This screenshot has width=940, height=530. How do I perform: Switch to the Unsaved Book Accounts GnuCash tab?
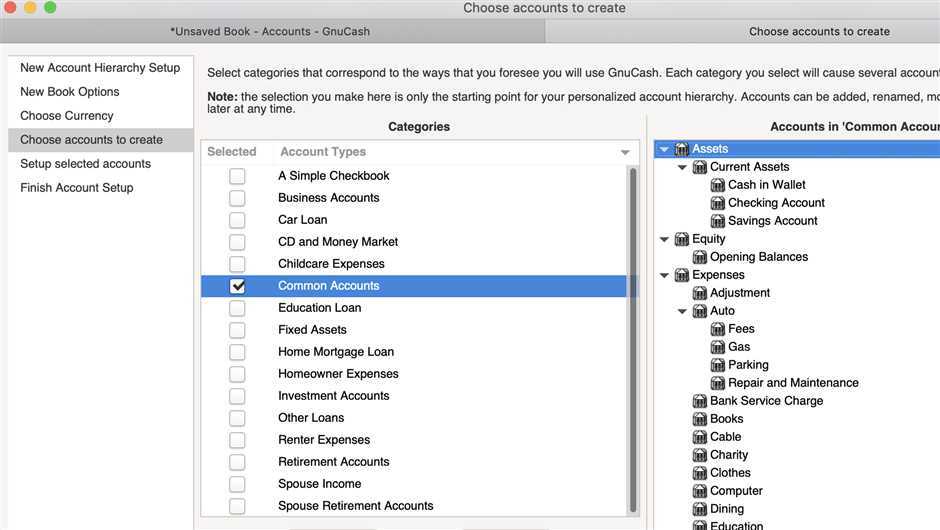pyautogui.click(x=273, y=31)
